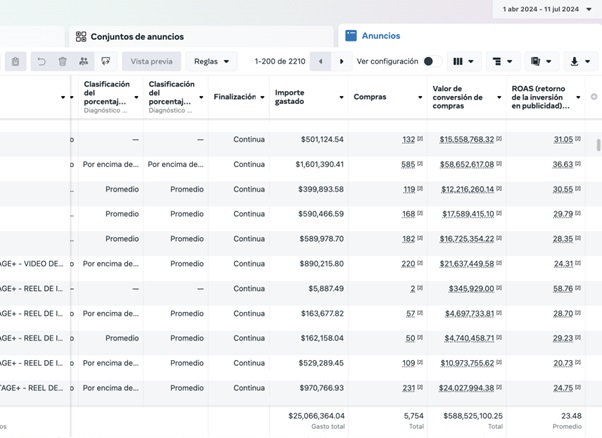Click the undo arrow icon

pos(41,62)
